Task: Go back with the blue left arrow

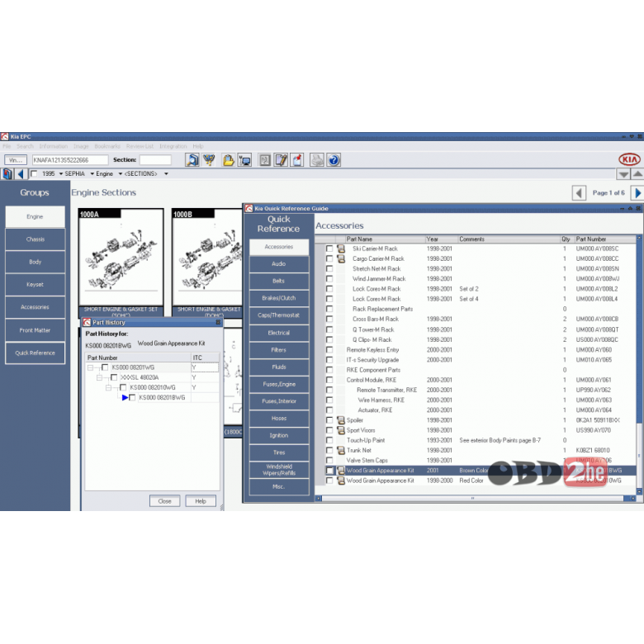Action: (x=21, y=173)
